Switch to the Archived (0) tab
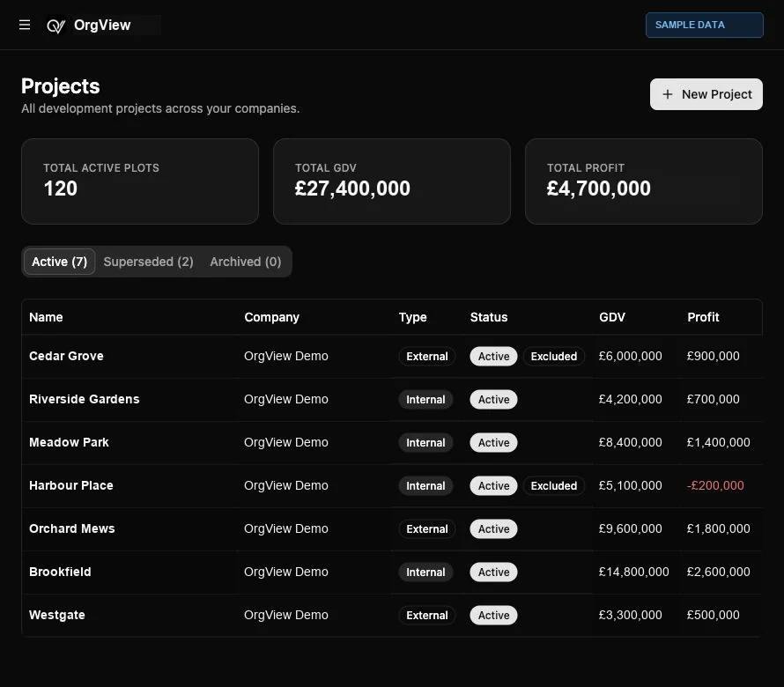The height and width of the screenshot is (687, 784). coord(246,262)
